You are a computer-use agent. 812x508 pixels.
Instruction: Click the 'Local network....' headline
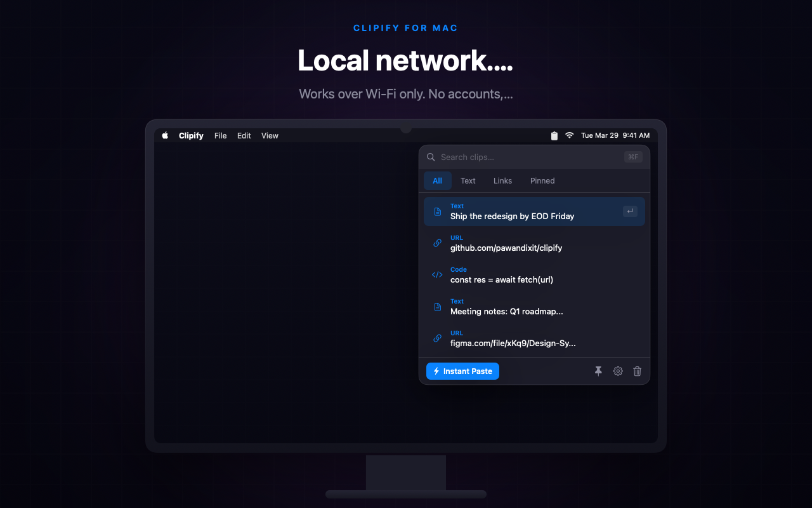[x=405, y=60]
